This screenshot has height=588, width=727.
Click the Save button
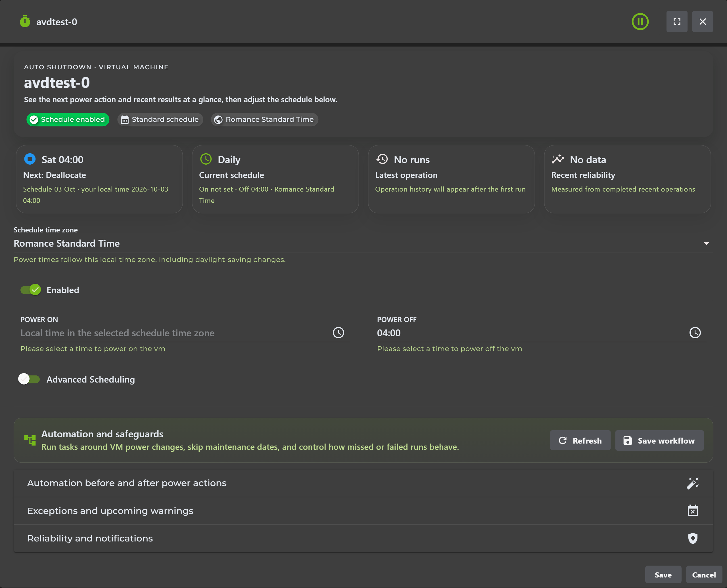[x=663, y=575]
